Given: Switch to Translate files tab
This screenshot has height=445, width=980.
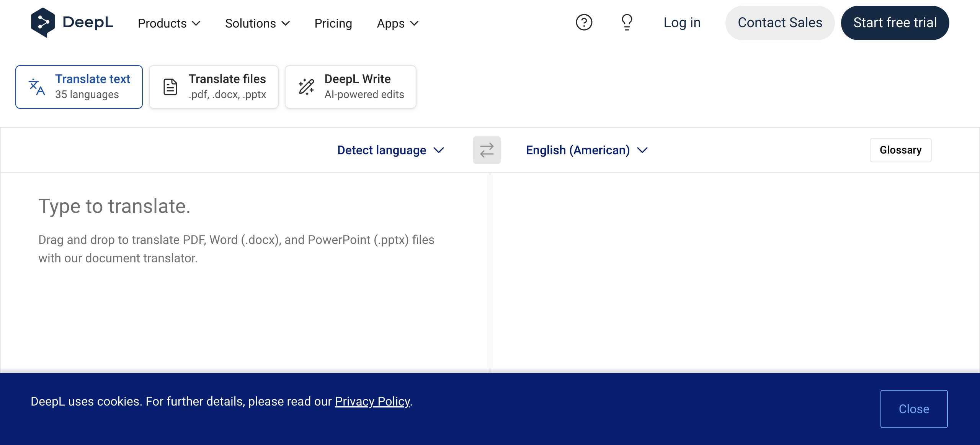Looking at the screenshot, I should 214,87.
